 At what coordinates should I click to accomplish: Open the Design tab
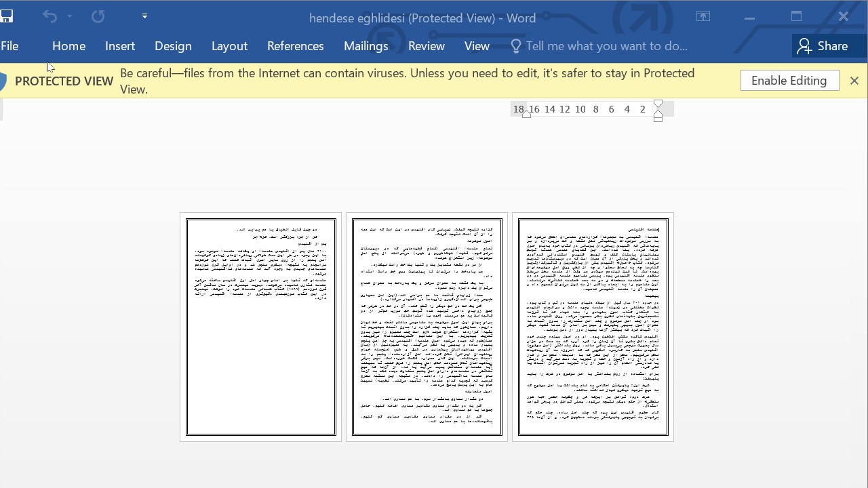pos(173,46)
